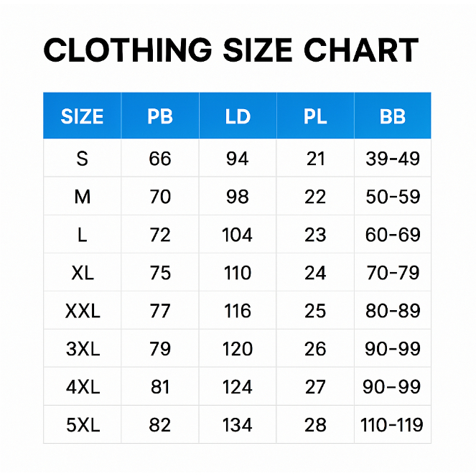Click the PB column header
The width and height of the screenshot is (476, 476).
[x=160, y=116]
